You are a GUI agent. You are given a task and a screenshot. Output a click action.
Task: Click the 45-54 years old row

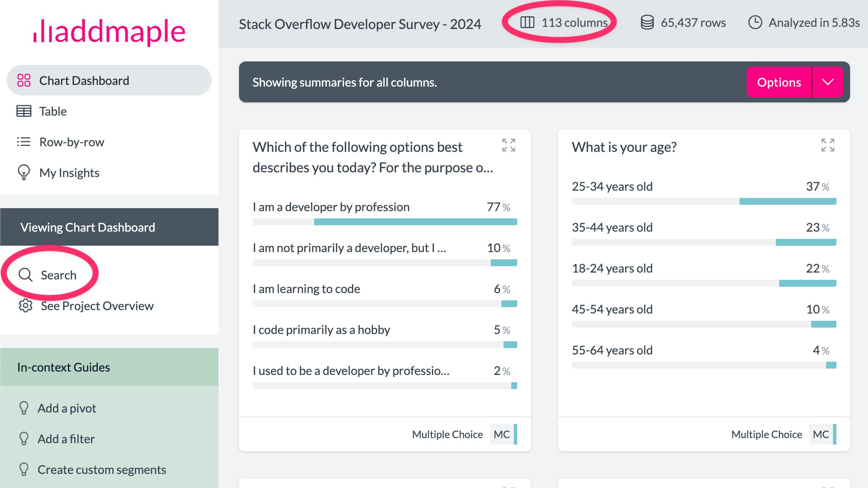tap(704, 316)
